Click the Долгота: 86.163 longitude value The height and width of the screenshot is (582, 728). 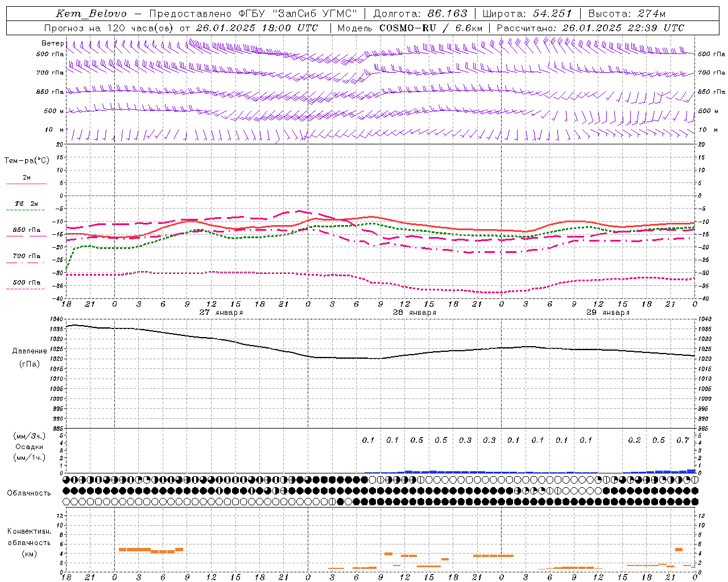coord(420,14)
